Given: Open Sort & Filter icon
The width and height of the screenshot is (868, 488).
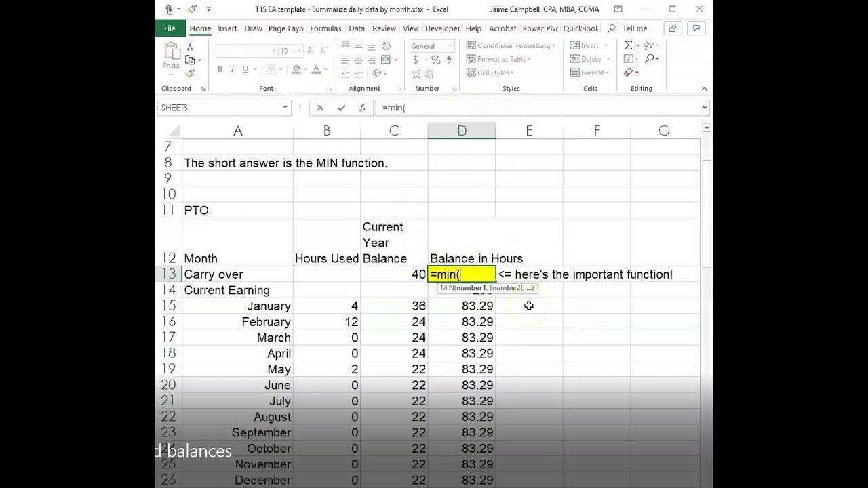Looking at the screenshot, I should 649,45.
